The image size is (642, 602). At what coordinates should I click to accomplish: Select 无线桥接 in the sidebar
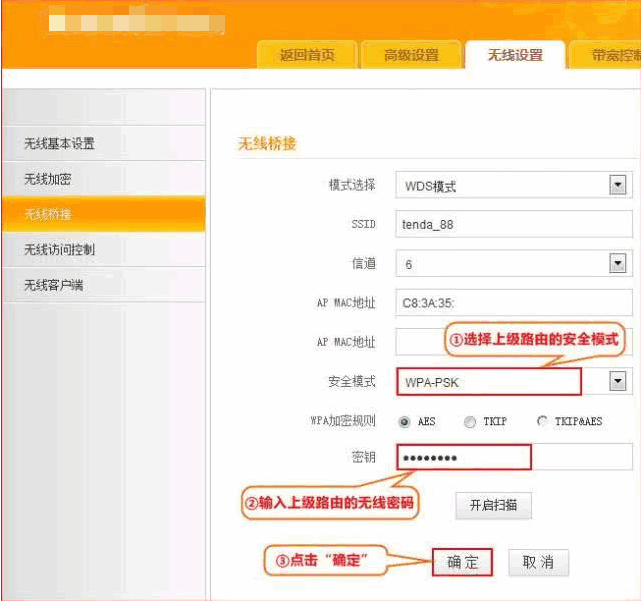click(48, 214)
